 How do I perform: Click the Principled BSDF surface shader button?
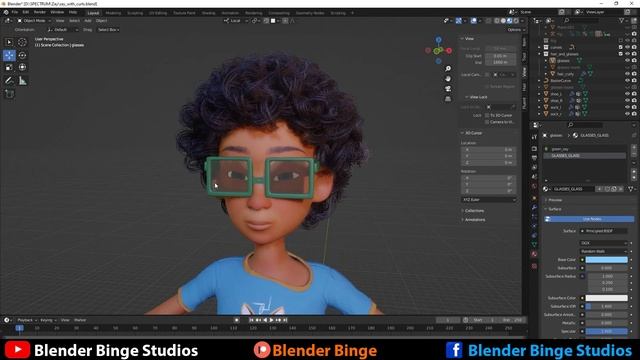pos(604,231)
